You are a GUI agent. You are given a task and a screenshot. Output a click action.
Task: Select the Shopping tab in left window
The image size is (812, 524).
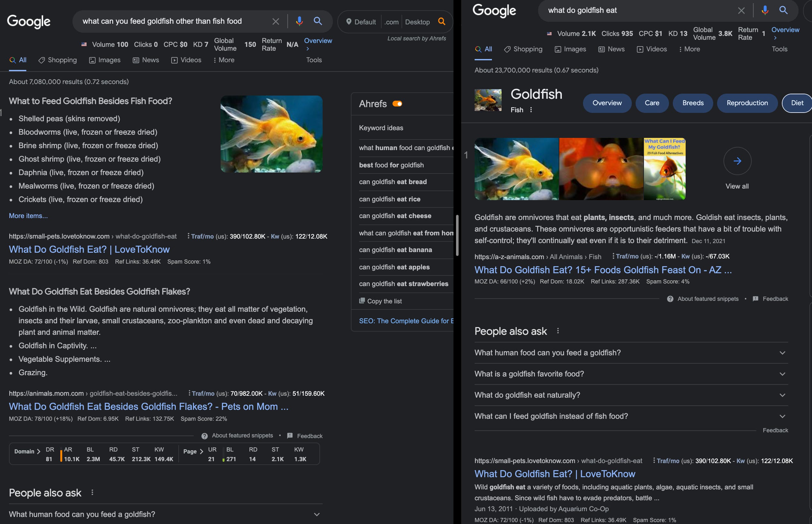(x=57, y=60)
